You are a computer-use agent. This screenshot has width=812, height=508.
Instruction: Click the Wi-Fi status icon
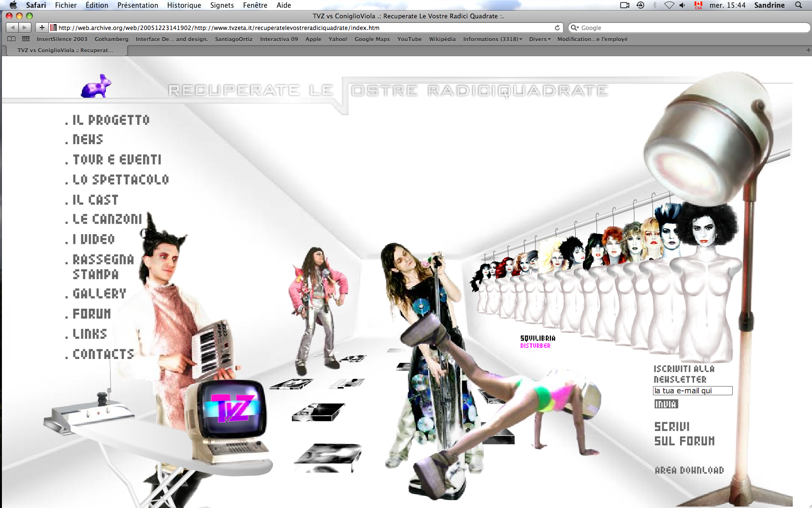(x=669, y=5)
